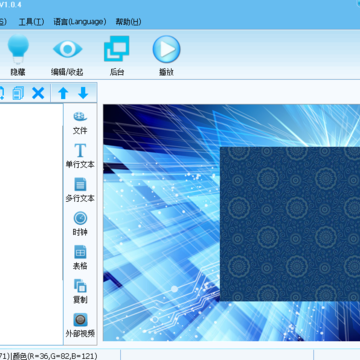360x360 pixels.
Task: Click the list panel vertical scrollbar
Action: tap(63, 202)
